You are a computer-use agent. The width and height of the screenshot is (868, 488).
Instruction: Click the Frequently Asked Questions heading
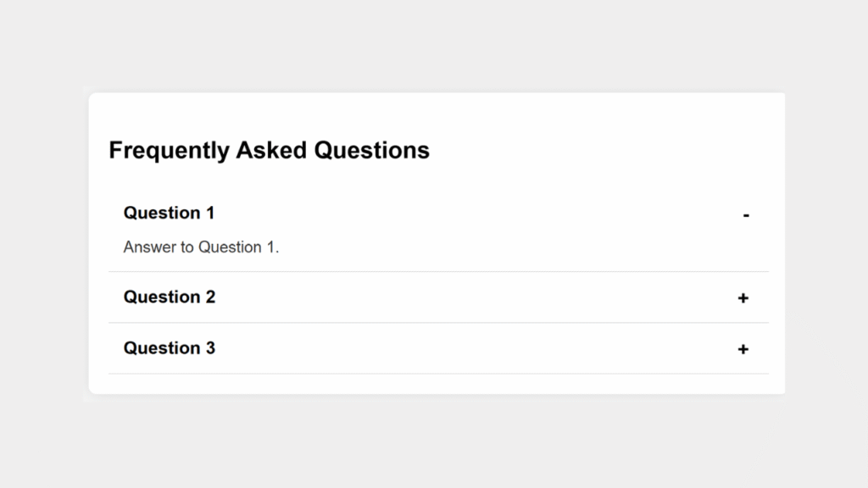click(x=269, y=151)
